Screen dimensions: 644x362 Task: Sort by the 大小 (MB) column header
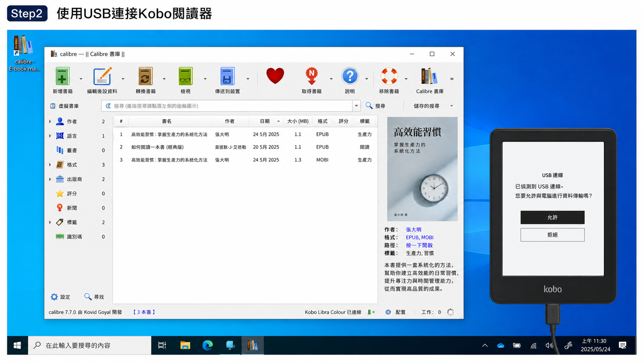pos(298,121)
